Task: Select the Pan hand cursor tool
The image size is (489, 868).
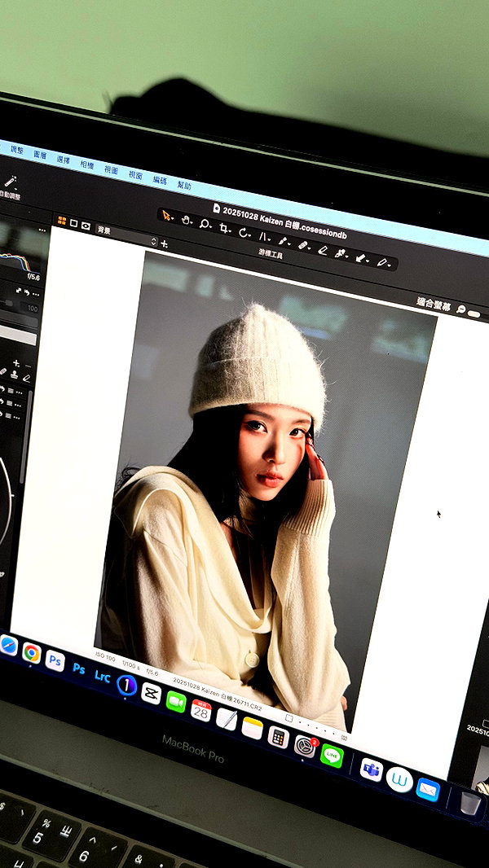Action: pyautogui.click(x=186, y=220)
